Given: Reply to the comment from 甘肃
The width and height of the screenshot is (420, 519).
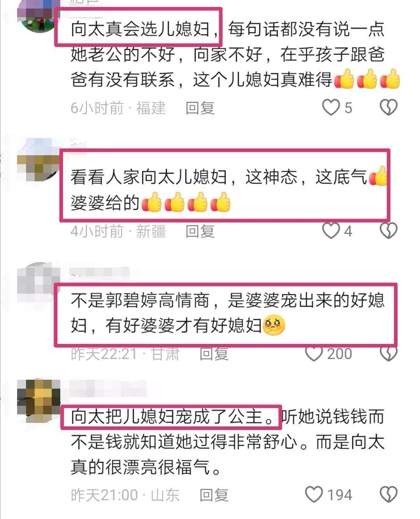Looking at the screenshot, I should pyautogui.click(x=214, y=354).
